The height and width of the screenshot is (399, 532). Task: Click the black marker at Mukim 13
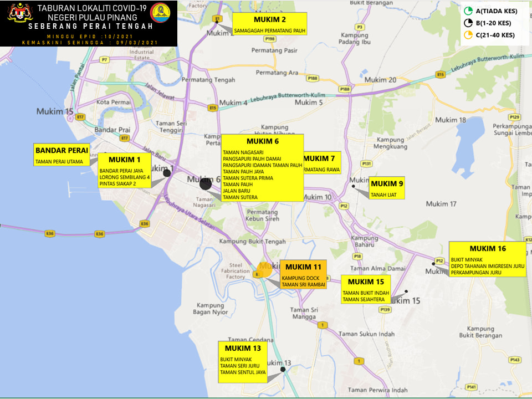coord(283,369)
